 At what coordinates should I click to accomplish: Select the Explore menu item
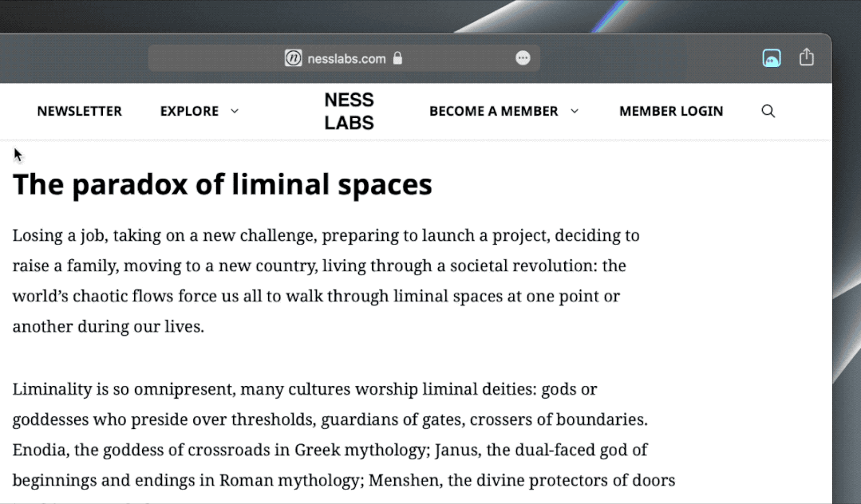[189, 112]
